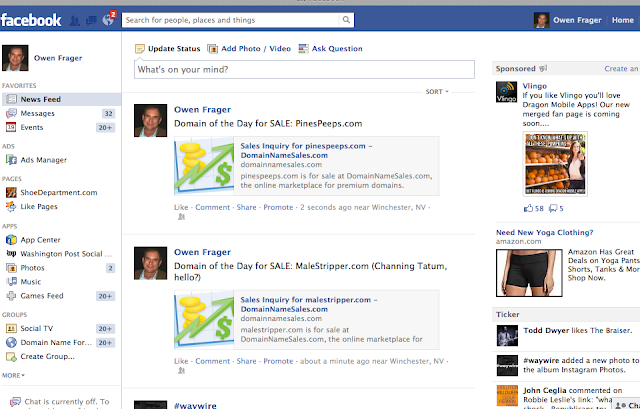This screenshot has height=409, width=640.
Task: Click the search field for people, places and things
Action: (231, 20)
